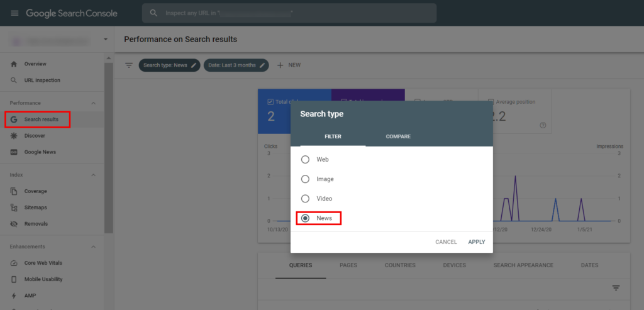Screen dimensions: 644x310
Task: Click APPLY in Search type dialog
Action: click(477, 242)
